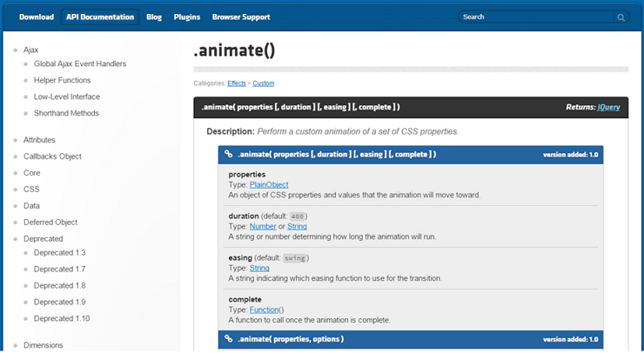
Task: Open the jQuery return type link
Action: pos(608,107)
